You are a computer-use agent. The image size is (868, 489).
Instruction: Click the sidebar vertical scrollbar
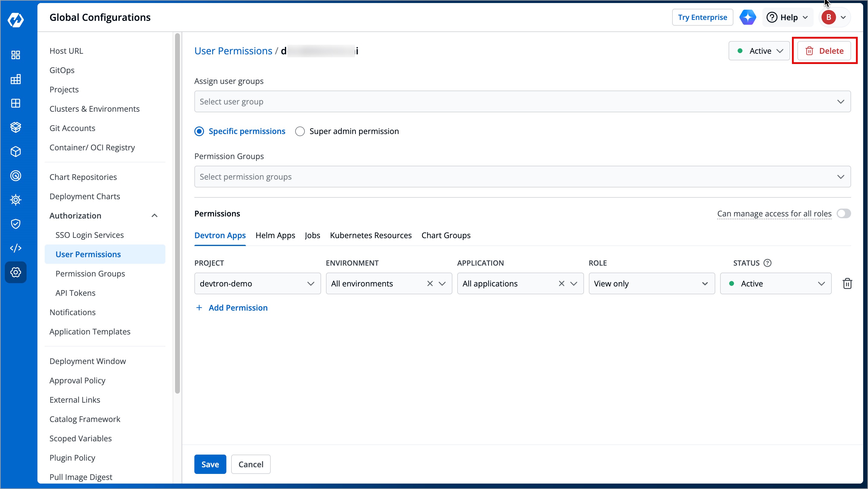point(177,213)
